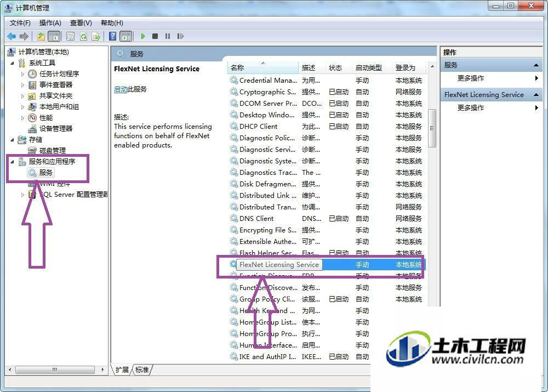Collapse the 服务和应用程序 tree node

tap(12, 162)
